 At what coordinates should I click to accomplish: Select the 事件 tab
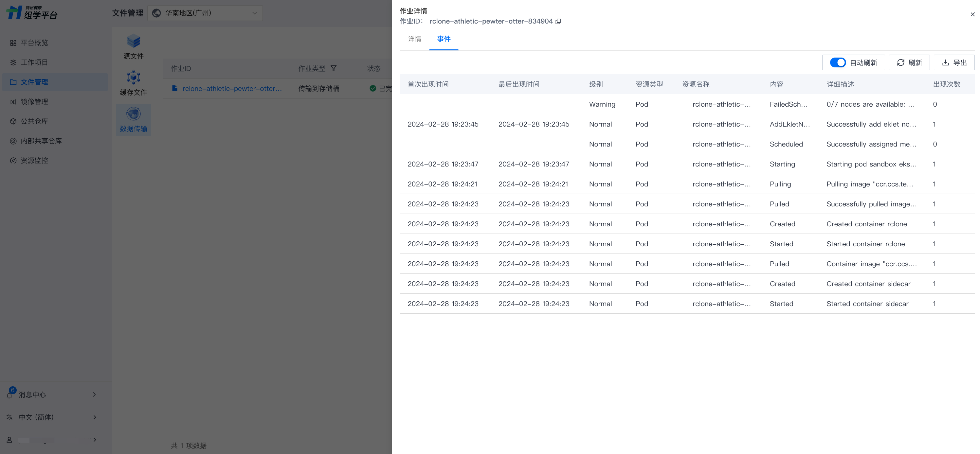444,39
